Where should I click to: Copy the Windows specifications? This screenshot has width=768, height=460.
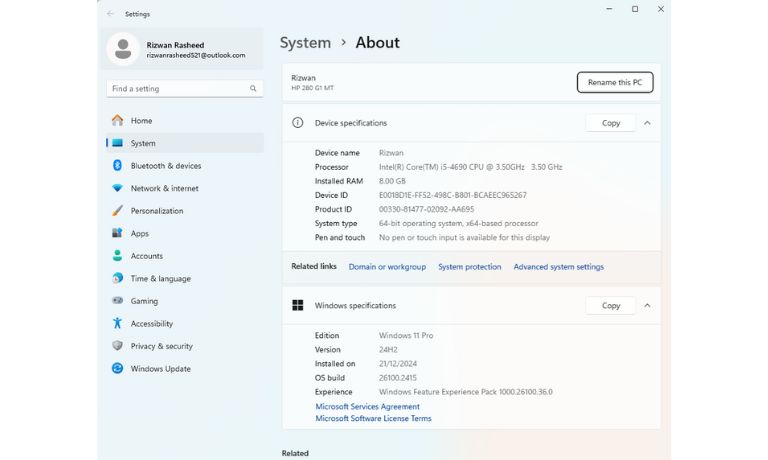pyautogui.click(x=610, y=306)
